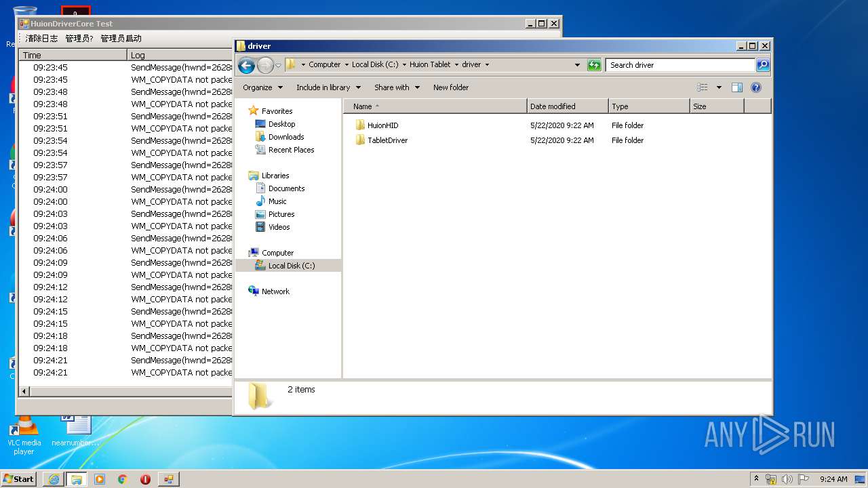Image resolution: width=868 pixels, height=488 pixels.
Task: Click the Explorer Back navigation arrow
Action: (246, 65)
